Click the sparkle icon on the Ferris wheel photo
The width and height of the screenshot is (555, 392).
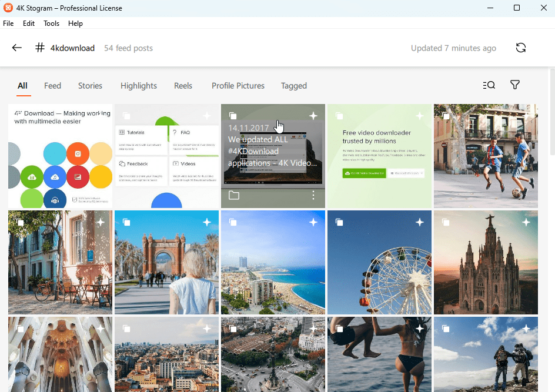point(420,222)
